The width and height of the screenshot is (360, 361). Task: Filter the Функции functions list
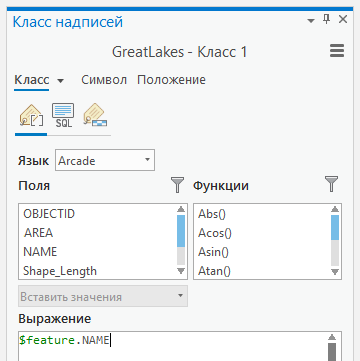click(x=331, y=185)
